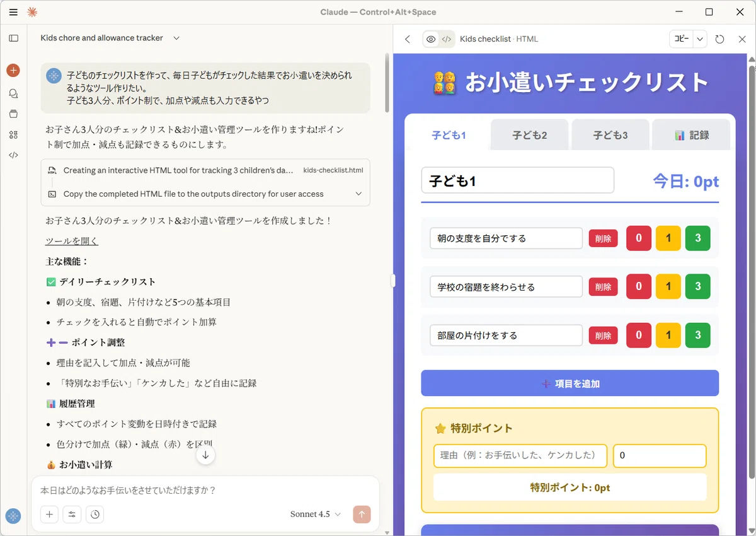756x536 pixels.
Task: Open the code sidebar icon
Action: pos(13,155)
